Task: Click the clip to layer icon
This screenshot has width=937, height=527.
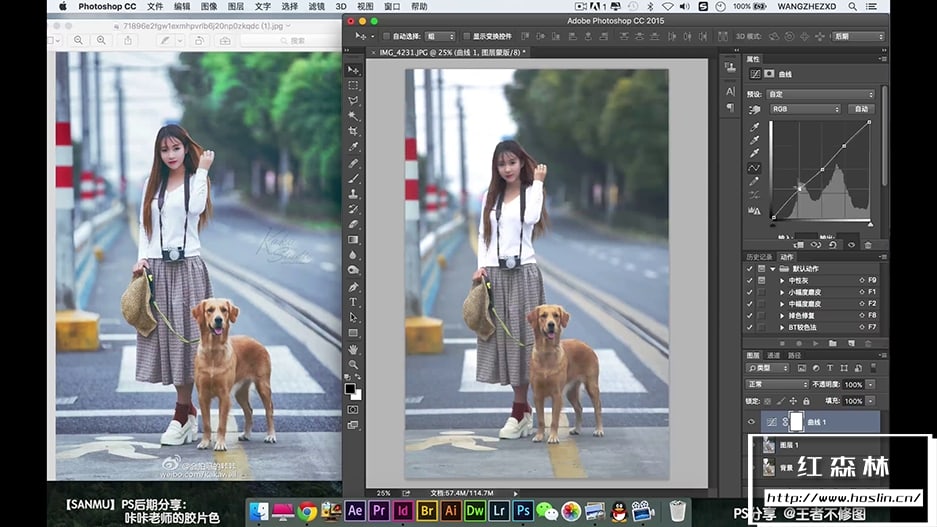Action: click(798, 245)
